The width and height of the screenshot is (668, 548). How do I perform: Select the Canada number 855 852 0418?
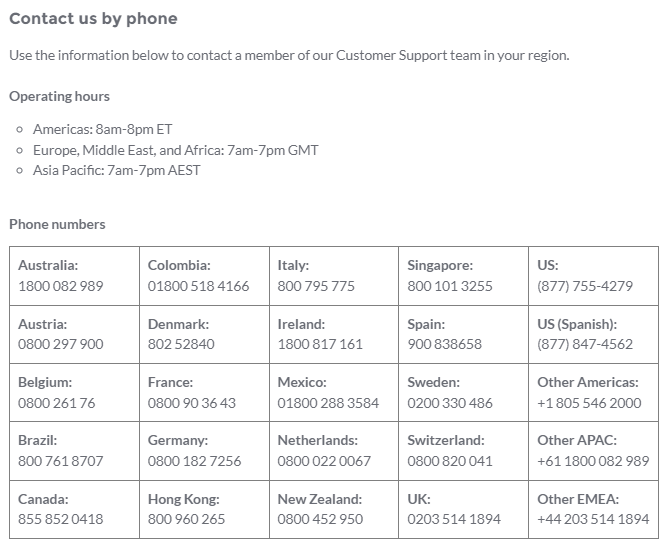pyautogui.click(x=60, y=519)
